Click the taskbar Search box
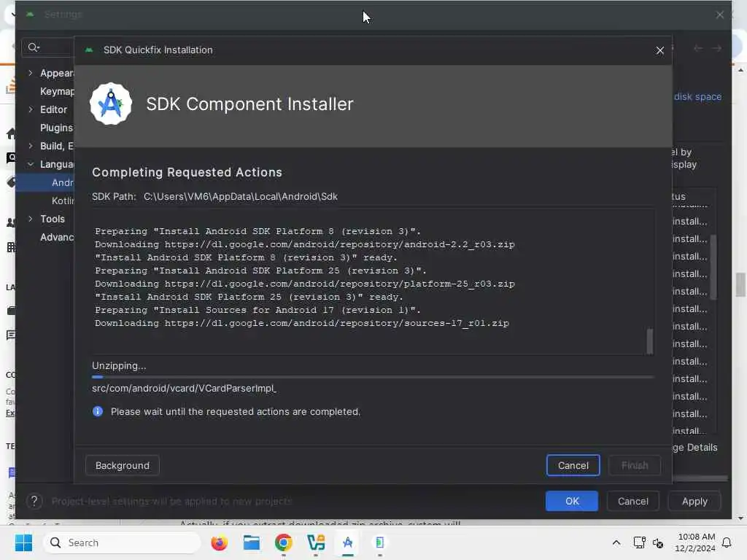 (122, 542)
